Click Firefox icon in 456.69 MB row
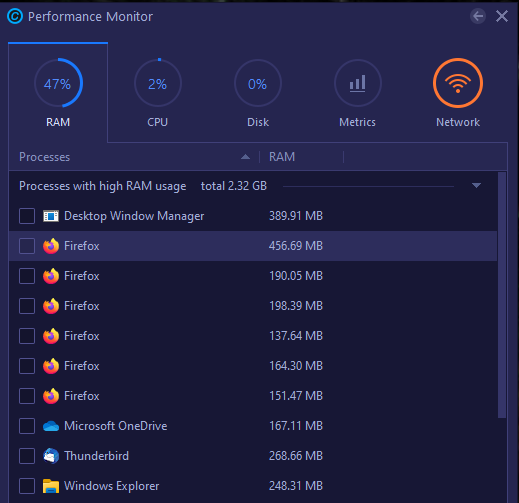 [51, 246]
